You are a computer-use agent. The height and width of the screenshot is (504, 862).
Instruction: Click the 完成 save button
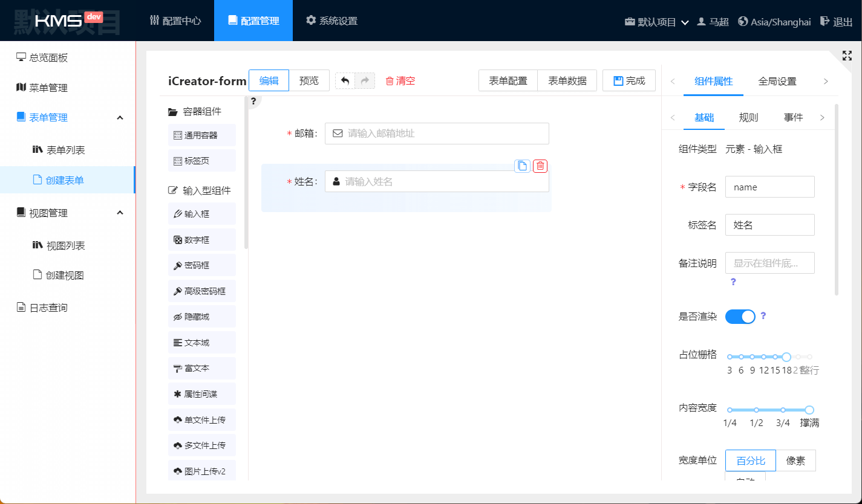629,81
